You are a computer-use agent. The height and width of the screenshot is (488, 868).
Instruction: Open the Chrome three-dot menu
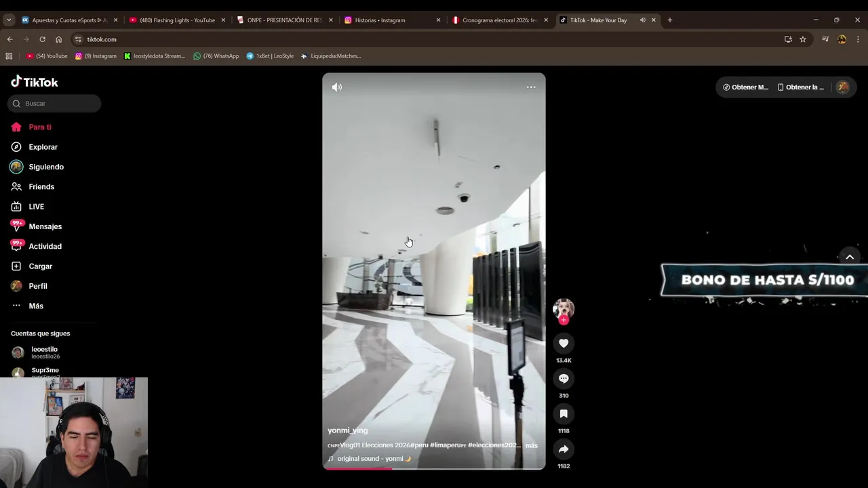(x=858, y=39)
